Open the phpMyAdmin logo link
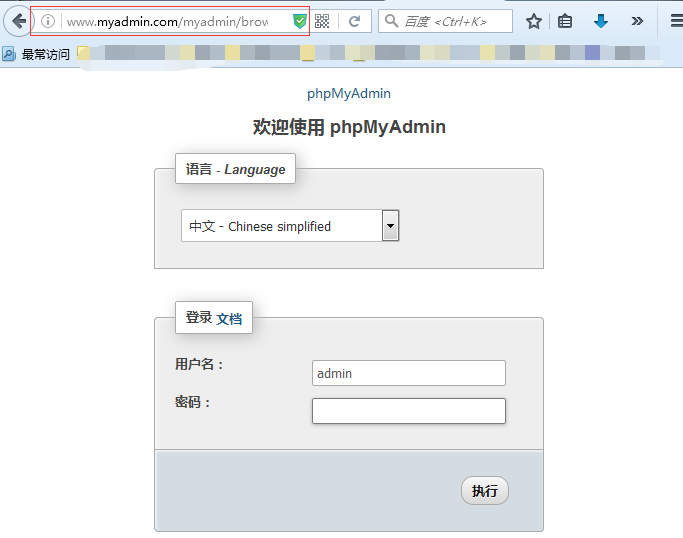Image resolution: width=683 pixels, height=538 pixels. pos(349,93)
